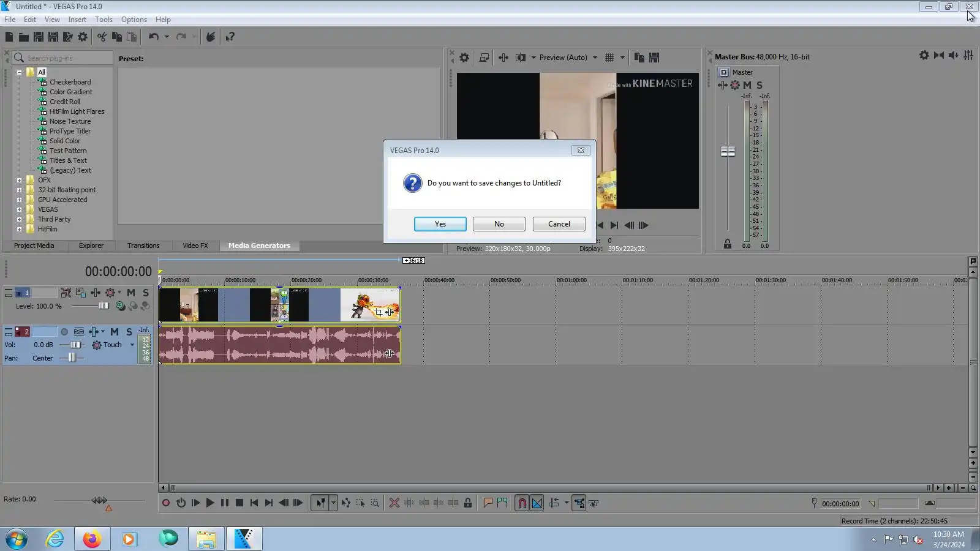Open Video Output FX in preview toolbar
980x551 pixels.
click(x=503, y=58)
